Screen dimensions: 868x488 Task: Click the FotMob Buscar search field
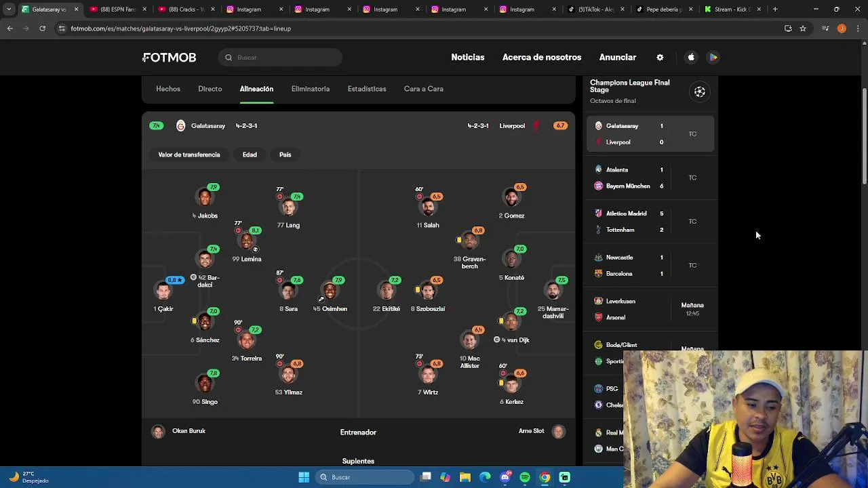[281, 58]
